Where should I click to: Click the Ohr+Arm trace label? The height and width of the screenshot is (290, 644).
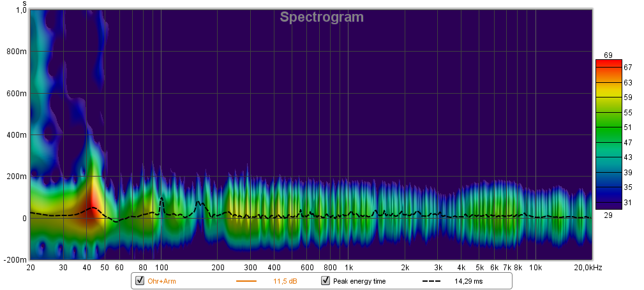tap(161, 281)
